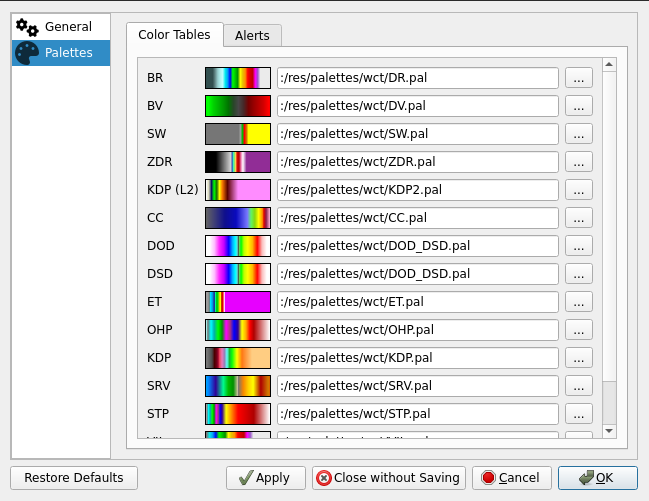649x501 pixels.
Task: Edit the SRV palette path field
Action: pos(418,386)
